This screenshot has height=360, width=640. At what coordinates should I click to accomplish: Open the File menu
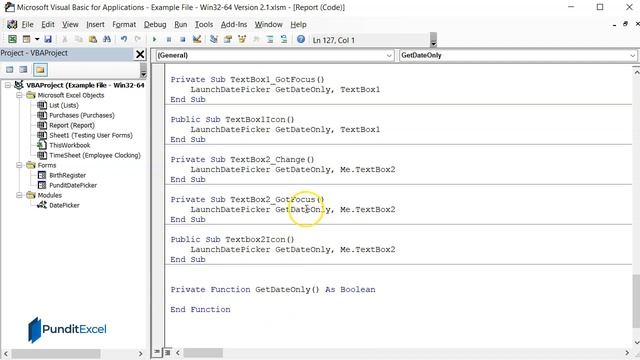point(27,24)
